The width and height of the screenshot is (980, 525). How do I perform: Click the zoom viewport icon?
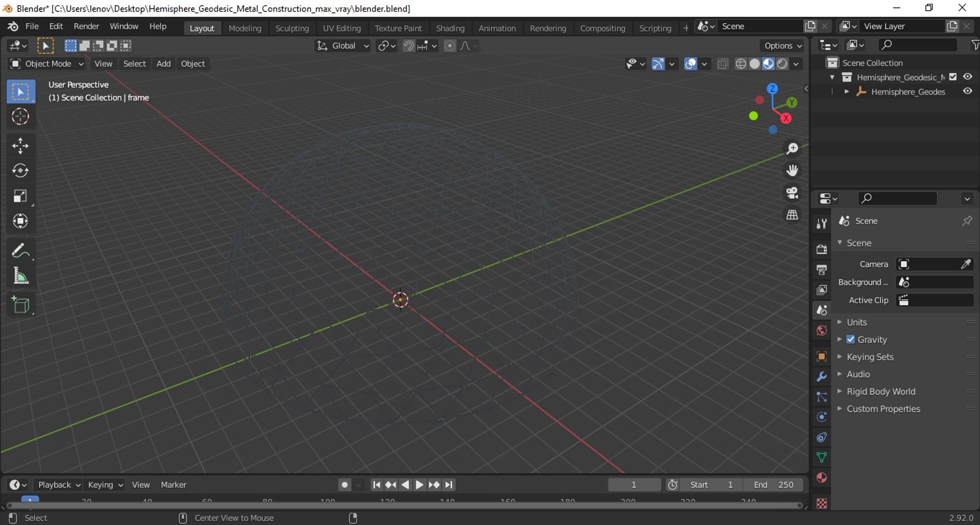[x=792, y=149]
